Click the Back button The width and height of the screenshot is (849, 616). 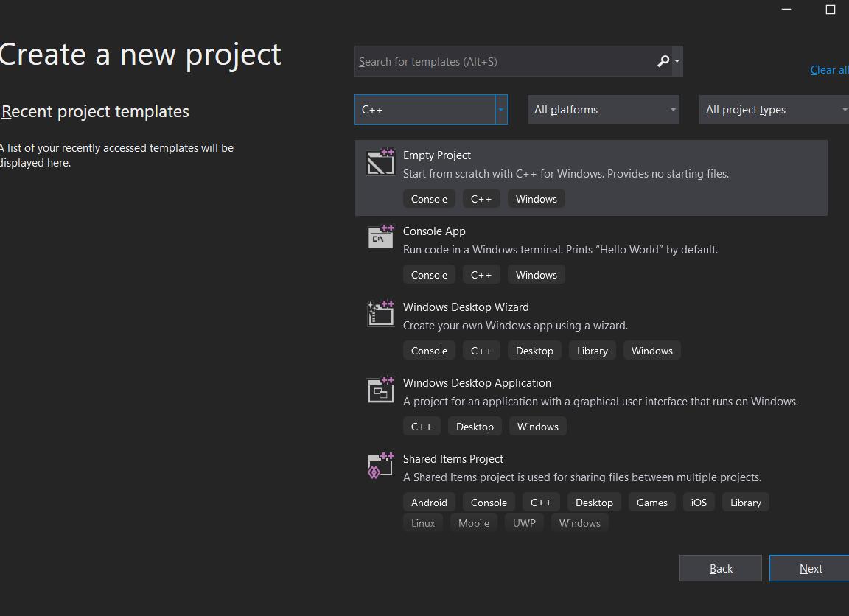click(720, 568)
